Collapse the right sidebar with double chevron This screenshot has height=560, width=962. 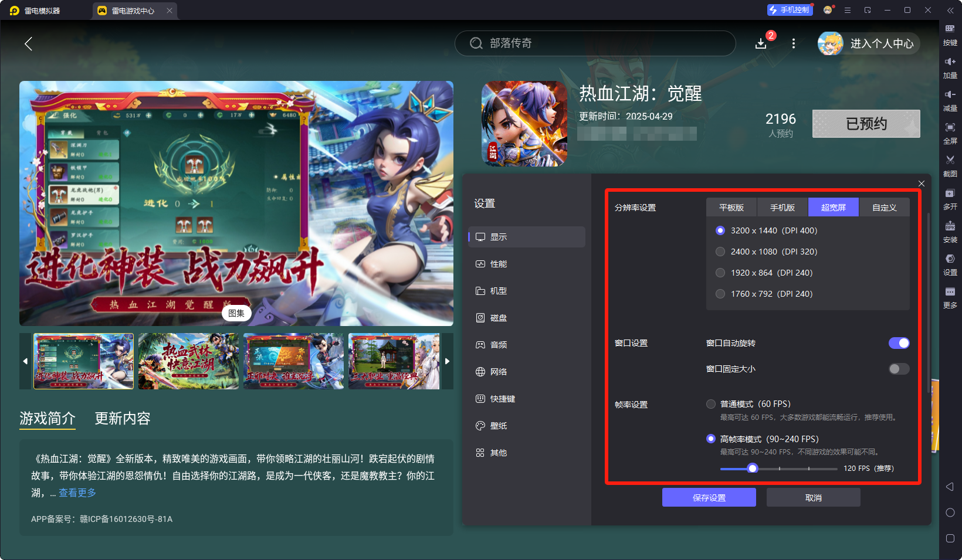(950, 10)
